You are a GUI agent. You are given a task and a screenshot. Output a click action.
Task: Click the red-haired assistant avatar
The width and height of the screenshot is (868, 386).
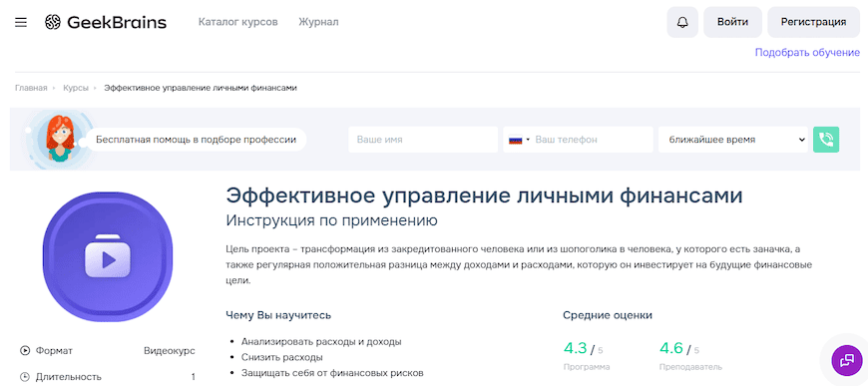coord(60,138)
